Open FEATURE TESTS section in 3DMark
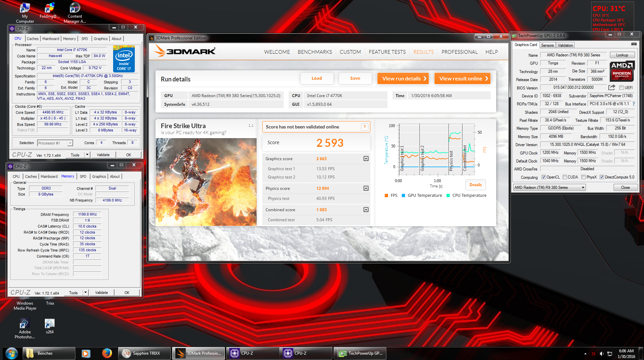Screen dimensions: 644x360 click(x=387, y=52)
